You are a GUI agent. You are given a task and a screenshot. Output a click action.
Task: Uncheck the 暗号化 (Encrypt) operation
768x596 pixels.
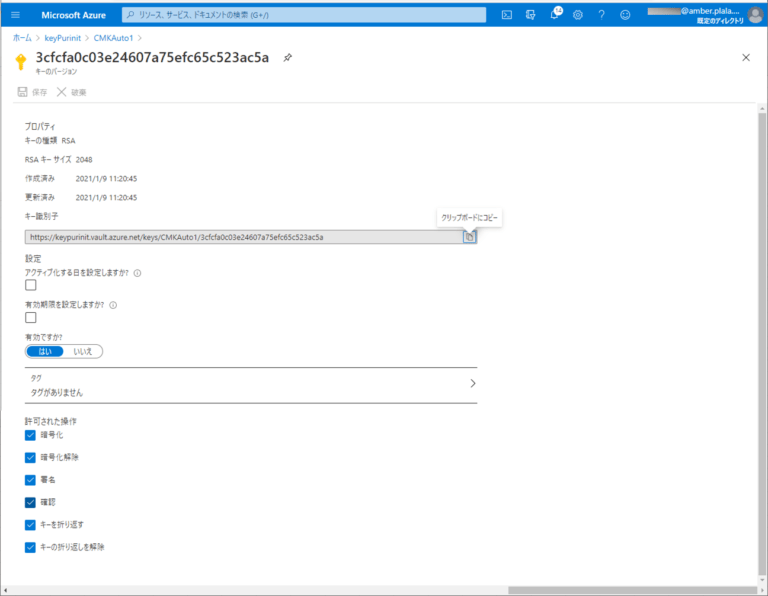coord(30,435)
